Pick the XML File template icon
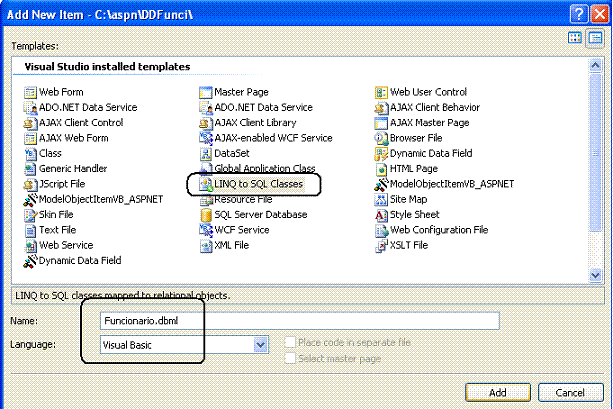This screenshot has width=613, height=409. [x=206, y=245]
